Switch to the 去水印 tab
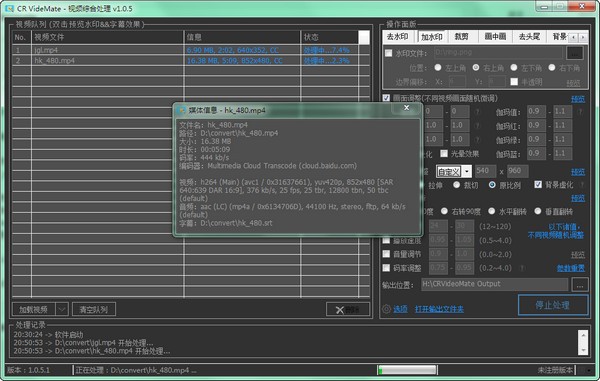Image resolution: width=600 pixels, height=381 pixels. (397, 37)
